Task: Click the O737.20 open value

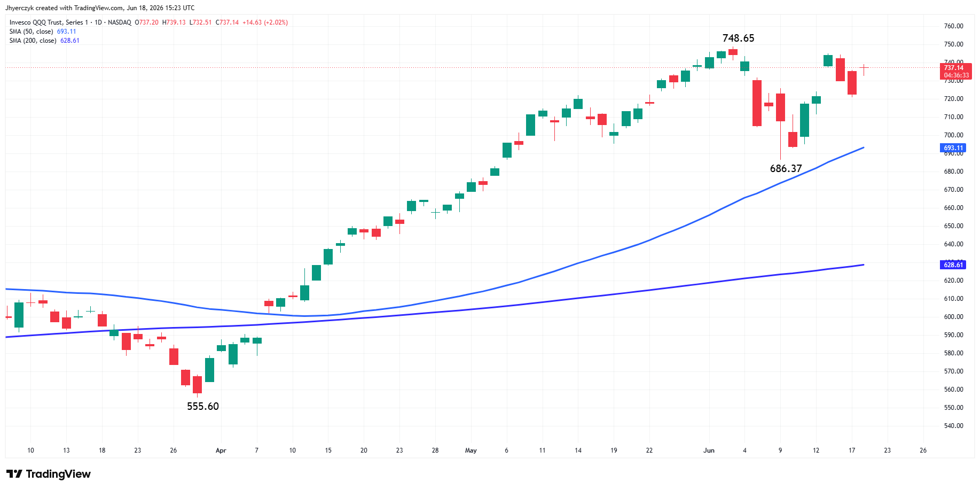Action: (x=146, y=22)
